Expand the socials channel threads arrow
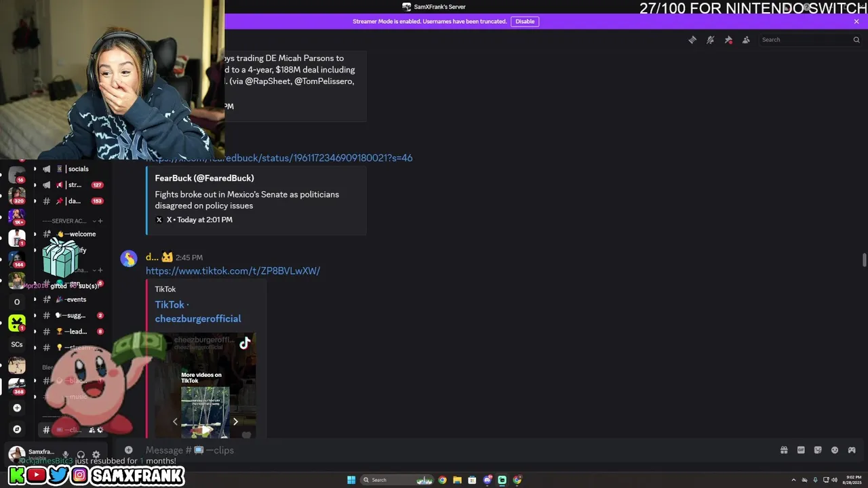 click(35, 169)
